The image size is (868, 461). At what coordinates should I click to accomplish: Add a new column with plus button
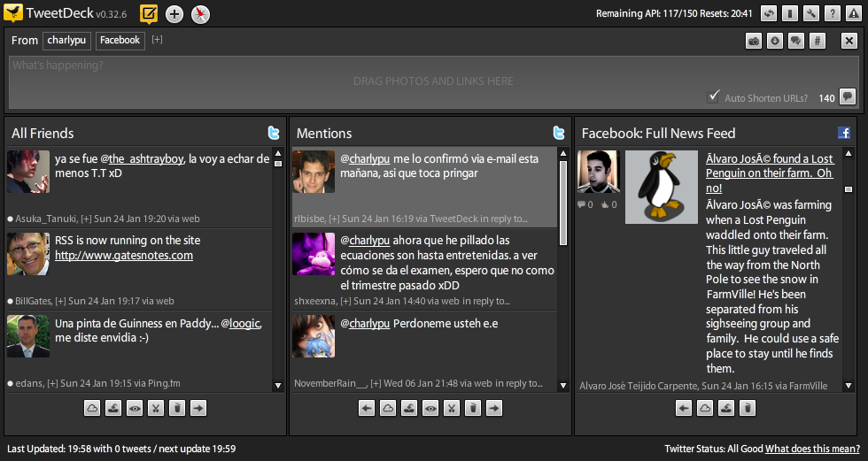point(174,14)
